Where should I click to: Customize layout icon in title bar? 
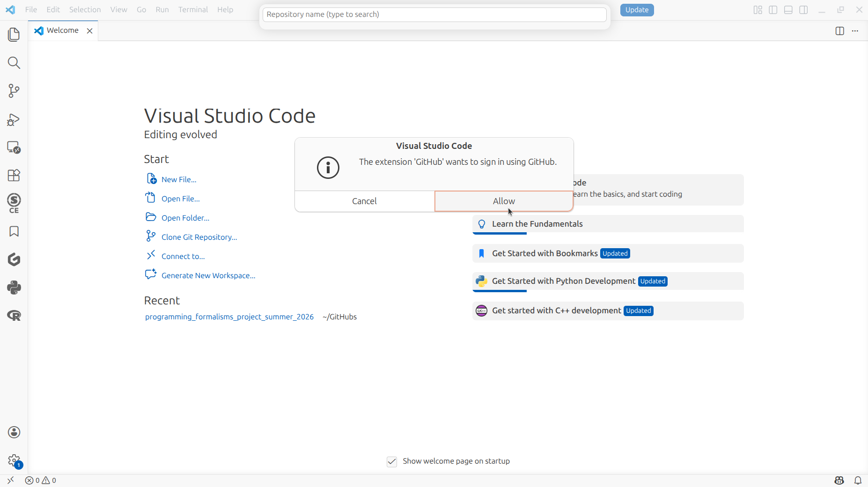pyautogui.click(x=758, y=10)
